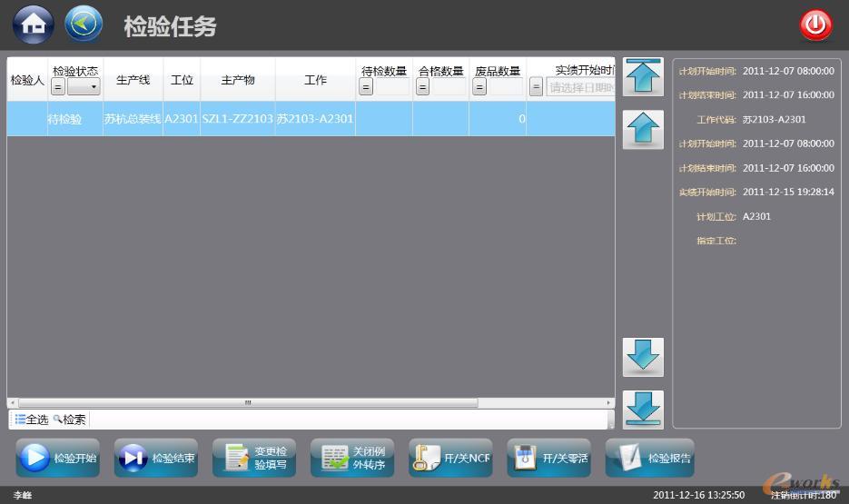Move up one record with up arrow
Viewport: 849px width, 504px height.
tap(643, 130)
